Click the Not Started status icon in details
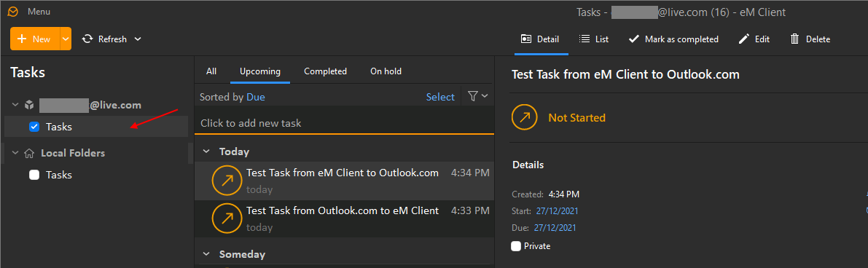The image size is (868, 268). pos(525,118)
